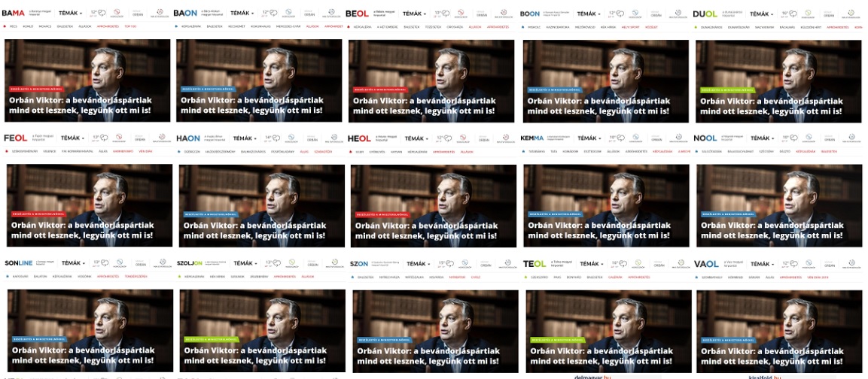Viewport: 868px width, 379px height.
Task: Select the Pécs item in BAMA nav
Action: pyautogui.click(x=14, y=26)
